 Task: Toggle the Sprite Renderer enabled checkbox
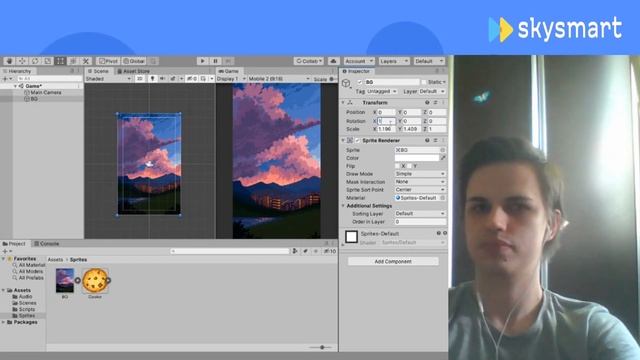358,140
